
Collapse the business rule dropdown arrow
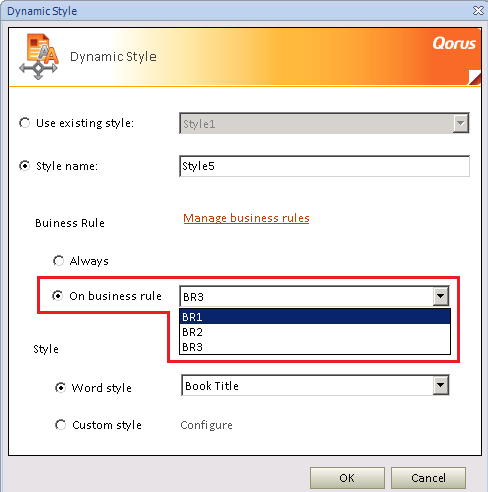pyautogui.click(x=440, y=296)
